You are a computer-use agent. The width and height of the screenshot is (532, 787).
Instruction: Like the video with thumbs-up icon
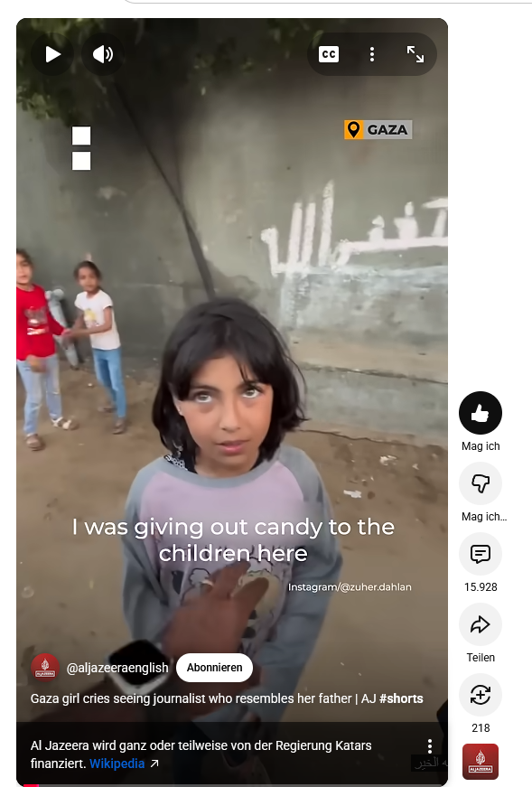pyautogui.click(x=481, y=413)
